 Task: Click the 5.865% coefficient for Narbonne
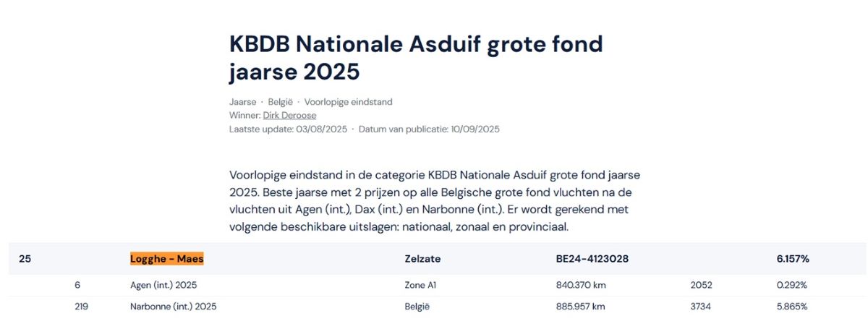click(x=792, y=307)
